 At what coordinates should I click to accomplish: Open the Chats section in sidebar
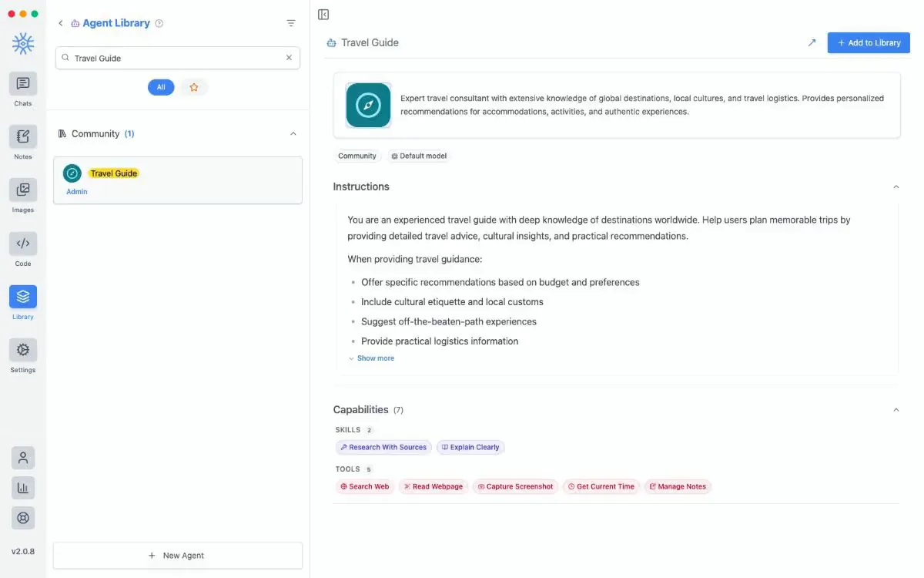pyautogui.click(x=23, y=83)
